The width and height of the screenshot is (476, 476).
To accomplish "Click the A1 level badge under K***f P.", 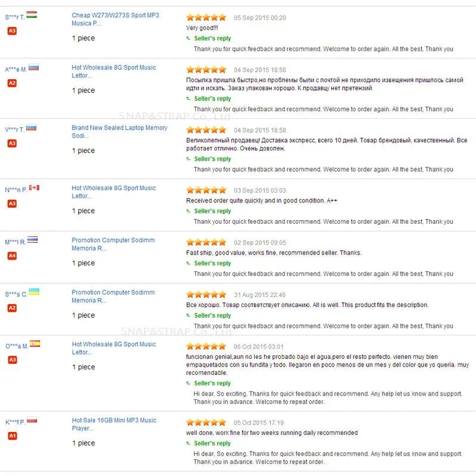I will [x=12, y=436].
